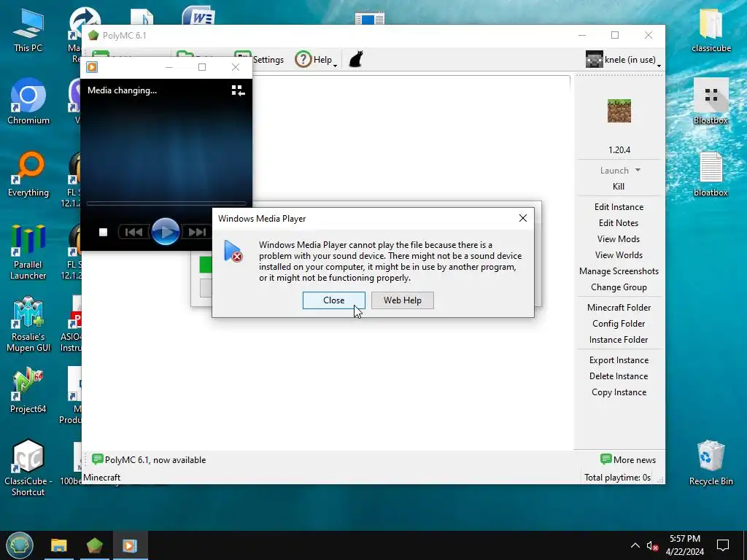Image resolution: width=747 pixels, height=560 pixels.
Task: Click Copy Instance
Action: pos(619,392)
